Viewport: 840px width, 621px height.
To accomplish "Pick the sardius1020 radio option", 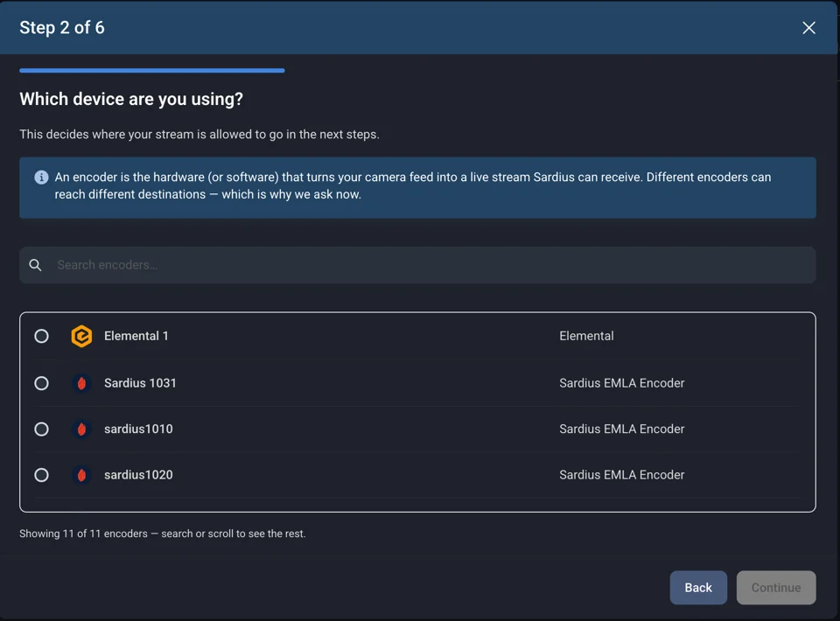I will pyautogui.click(x=41, y=476).
